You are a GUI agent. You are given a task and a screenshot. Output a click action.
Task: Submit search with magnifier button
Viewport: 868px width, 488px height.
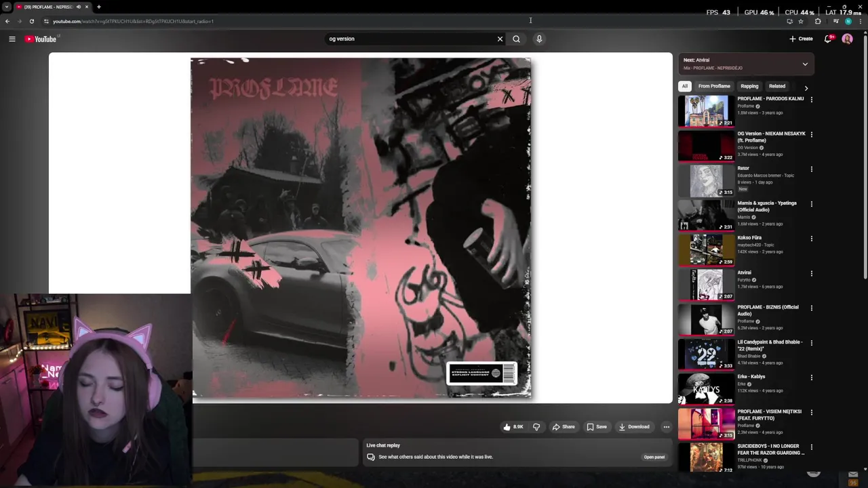516,39
